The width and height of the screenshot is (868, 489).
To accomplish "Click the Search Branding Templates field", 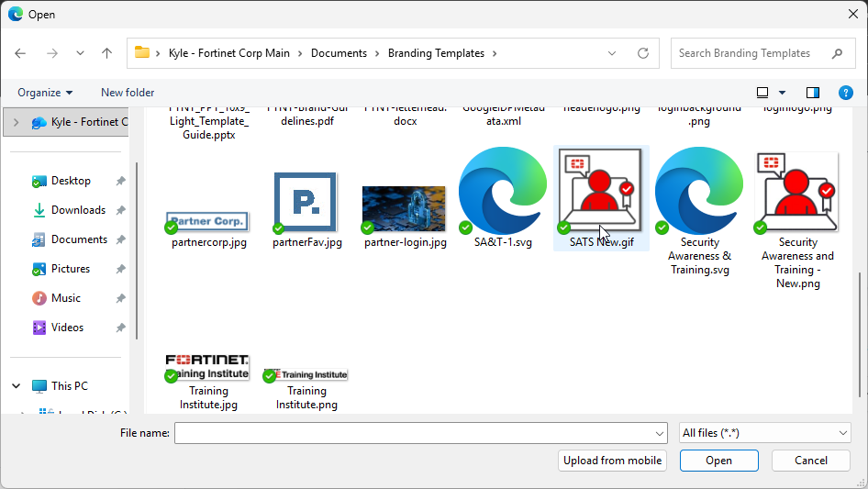I will coord(762,53).
